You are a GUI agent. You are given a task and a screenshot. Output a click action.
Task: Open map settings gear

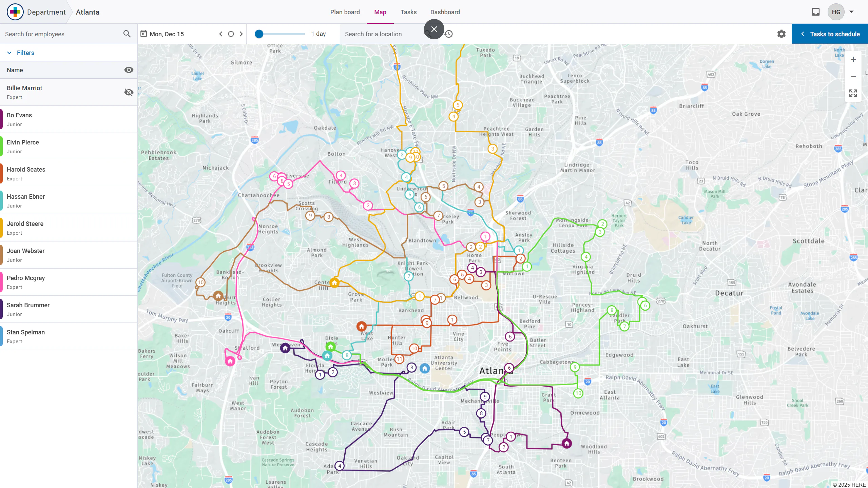coord(782,34)
